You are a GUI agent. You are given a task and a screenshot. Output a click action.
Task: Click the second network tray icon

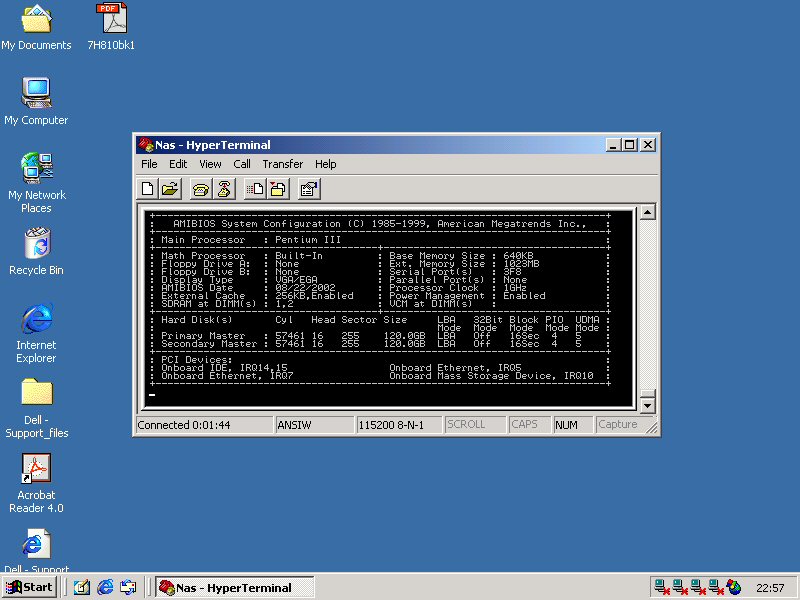coord(680,587)
